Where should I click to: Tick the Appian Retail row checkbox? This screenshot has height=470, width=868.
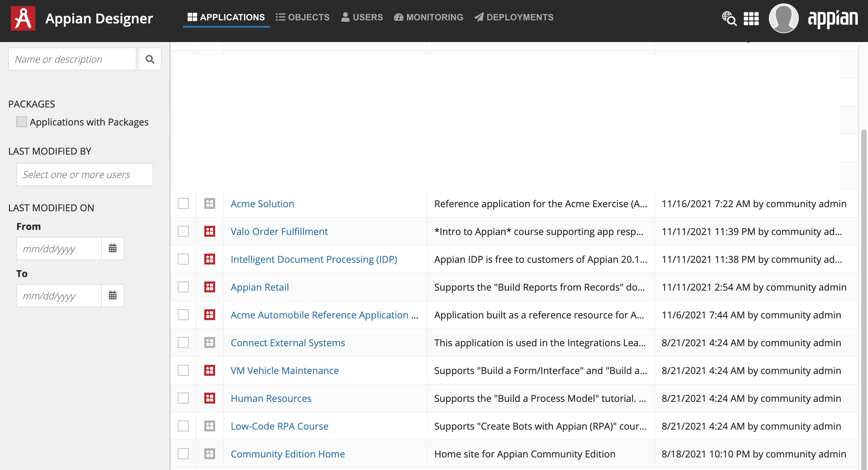(183, 287)
